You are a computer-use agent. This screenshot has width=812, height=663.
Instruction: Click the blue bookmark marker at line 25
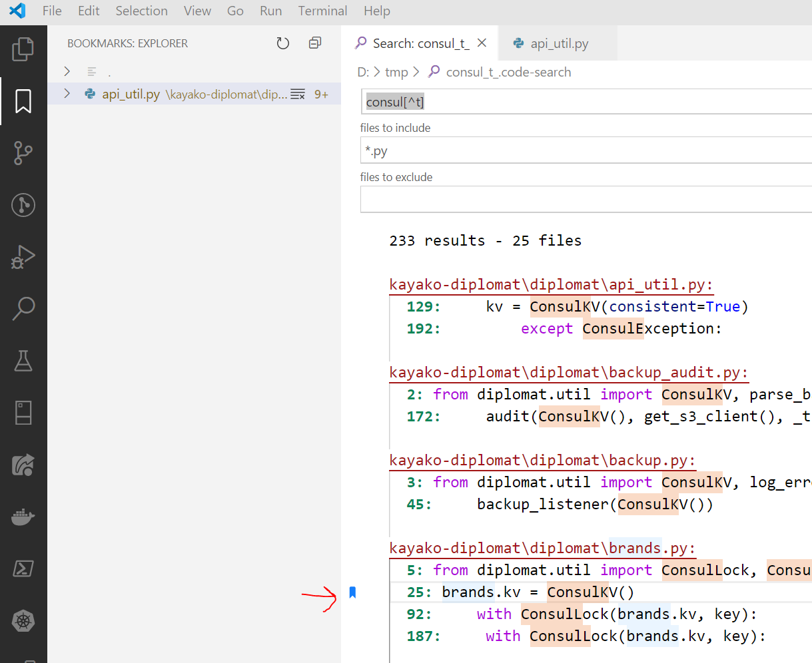tap(353, 592)
